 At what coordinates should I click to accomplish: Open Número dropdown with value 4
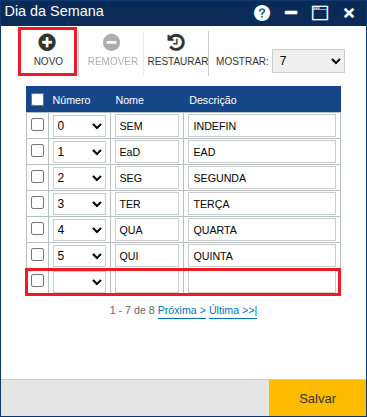tap(79, 230)
